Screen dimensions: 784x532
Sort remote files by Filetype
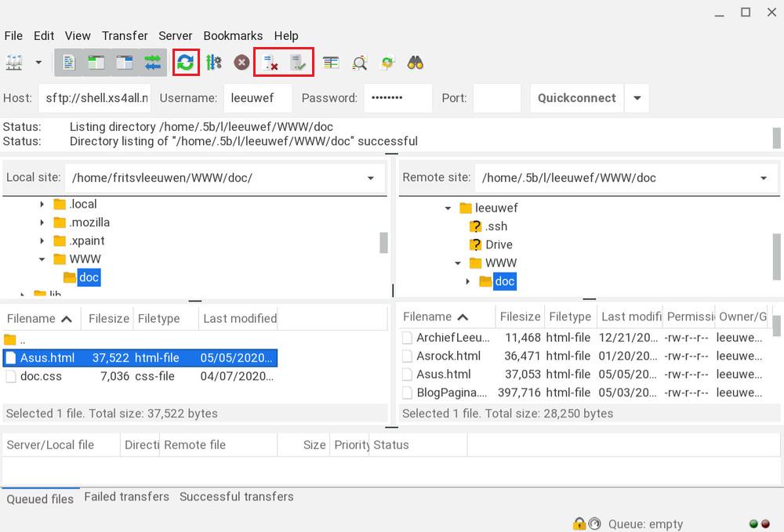tap(571, 317)
